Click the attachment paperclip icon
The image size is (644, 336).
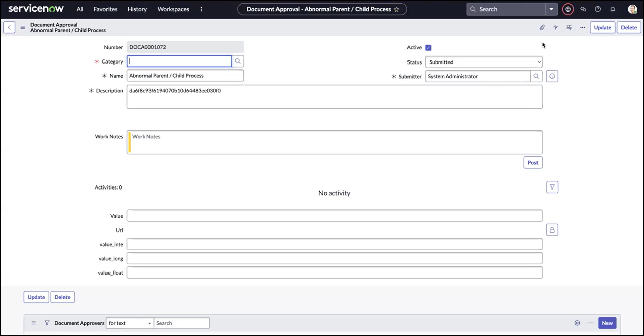coord(542,27)
